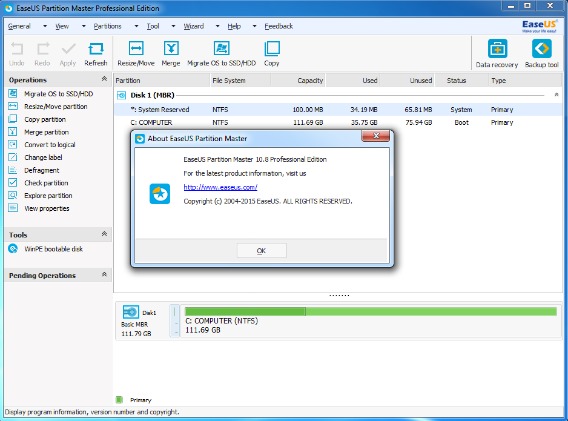Sort by the Unused column header
The image size is (568, 421).
point(407,80)
